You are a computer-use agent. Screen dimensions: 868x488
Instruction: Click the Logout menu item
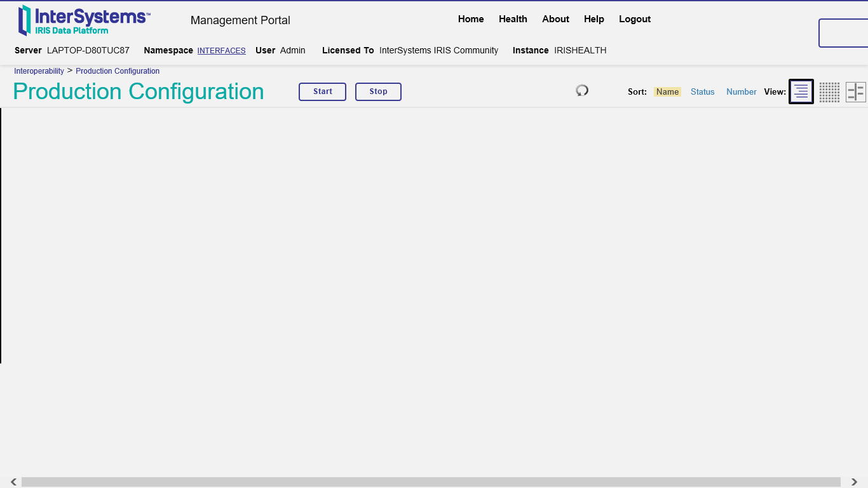635,19
